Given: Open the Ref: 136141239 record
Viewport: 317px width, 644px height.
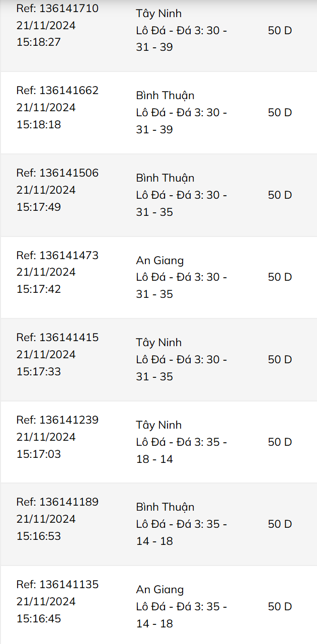Looking at the screenshot, I should click(57, 420).
